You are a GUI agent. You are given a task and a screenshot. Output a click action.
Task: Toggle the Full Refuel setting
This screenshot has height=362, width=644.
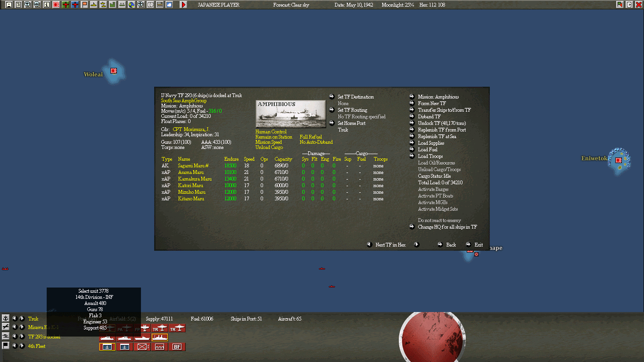click(311, 137)
